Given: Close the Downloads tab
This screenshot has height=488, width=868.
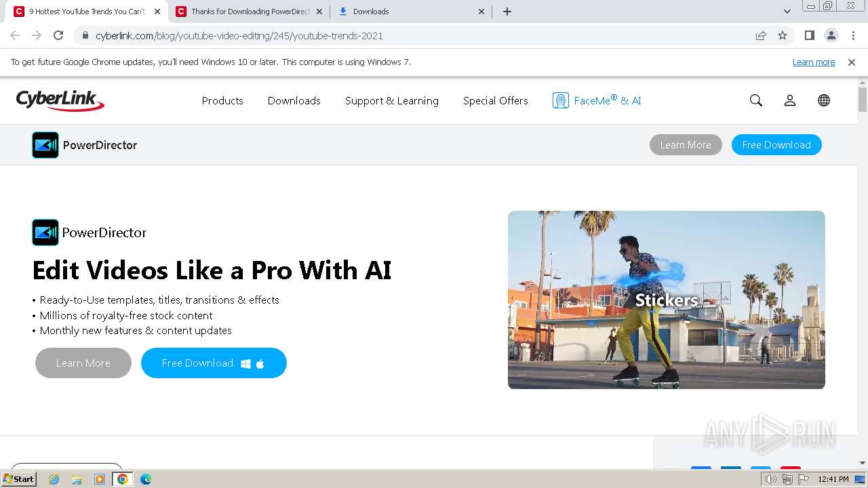Looking at the screenshot, I should (x=481, y=12).
